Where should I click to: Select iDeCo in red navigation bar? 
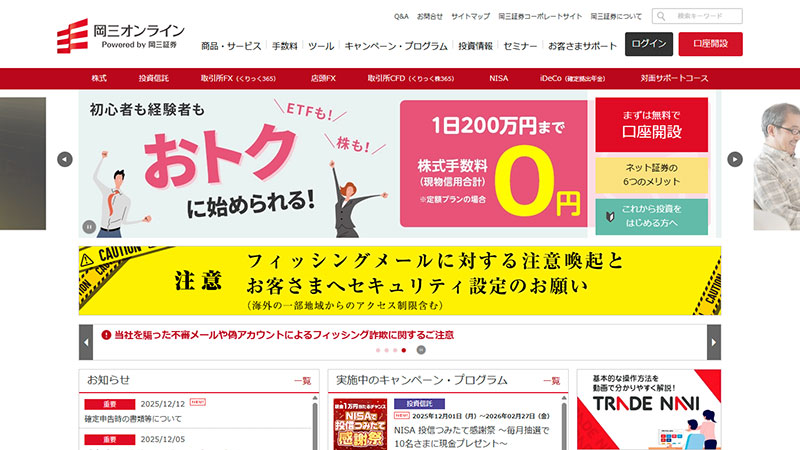[x=572, y=78]
